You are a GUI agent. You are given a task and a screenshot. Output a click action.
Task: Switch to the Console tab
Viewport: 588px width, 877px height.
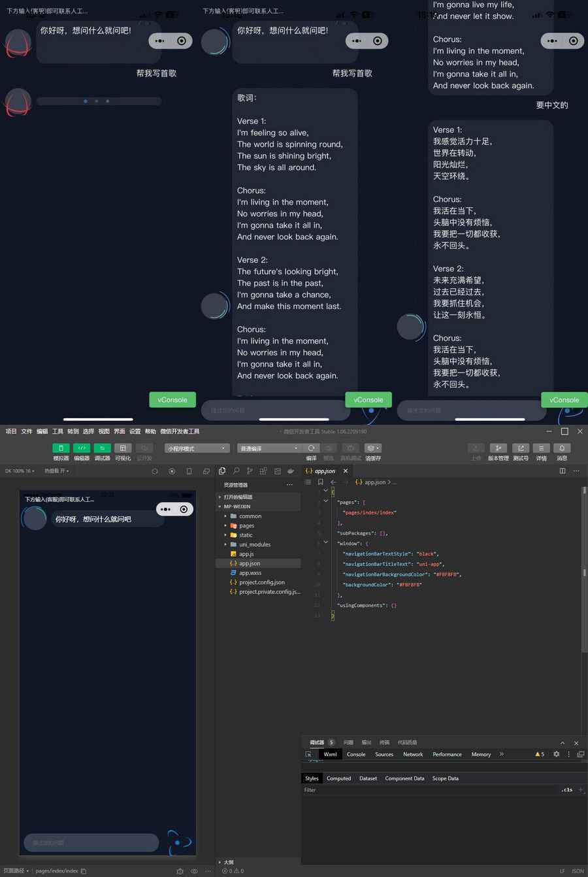point(356,754)
